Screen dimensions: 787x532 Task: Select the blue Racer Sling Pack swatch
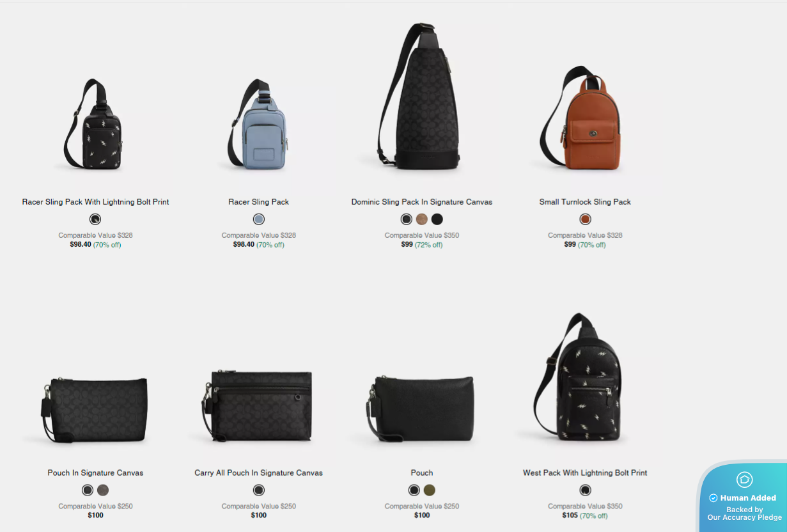258,219
